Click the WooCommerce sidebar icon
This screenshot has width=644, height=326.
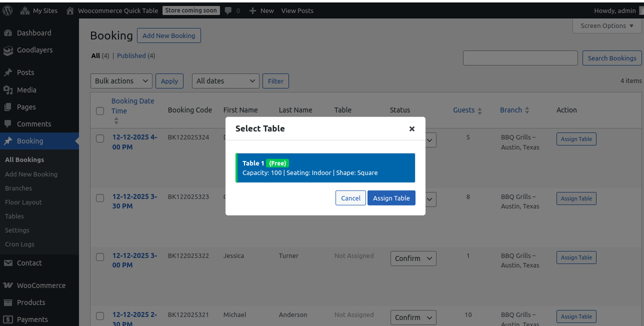click(x=8, y=285)
